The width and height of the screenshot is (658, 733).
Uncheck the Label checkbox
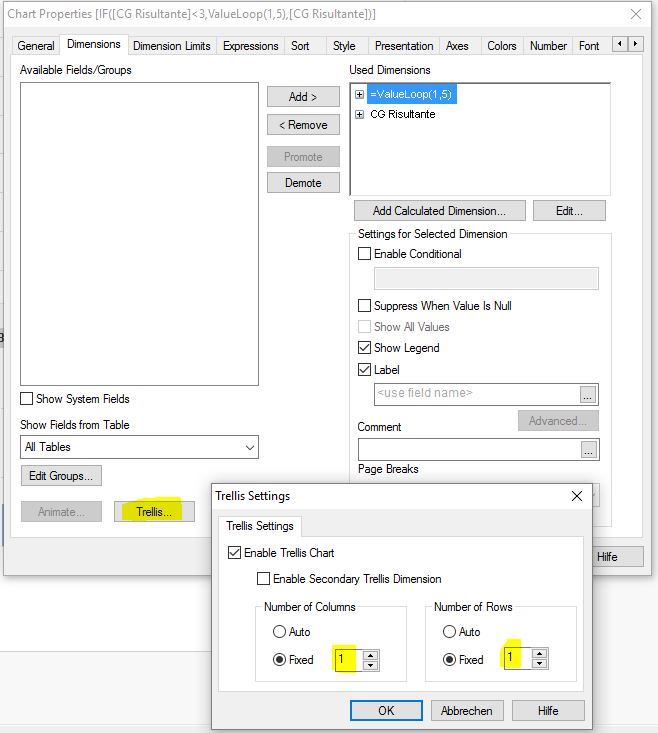(364, 370)
